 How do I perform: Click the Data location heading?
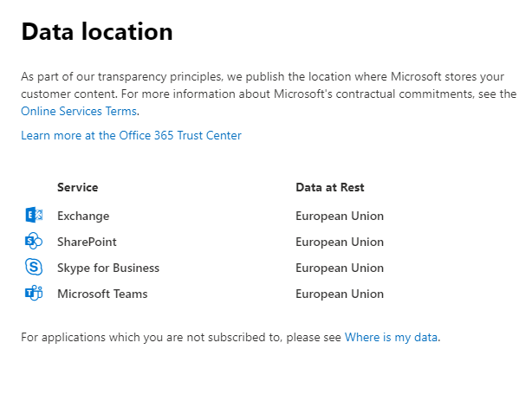click(97, 31)
